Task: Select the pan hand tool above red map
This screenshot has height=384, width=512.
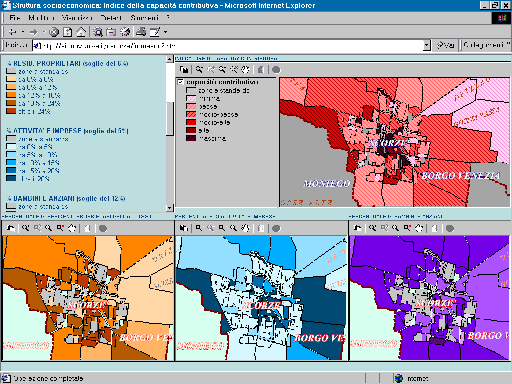Action: pyautogui.click(x=245, y=69)
